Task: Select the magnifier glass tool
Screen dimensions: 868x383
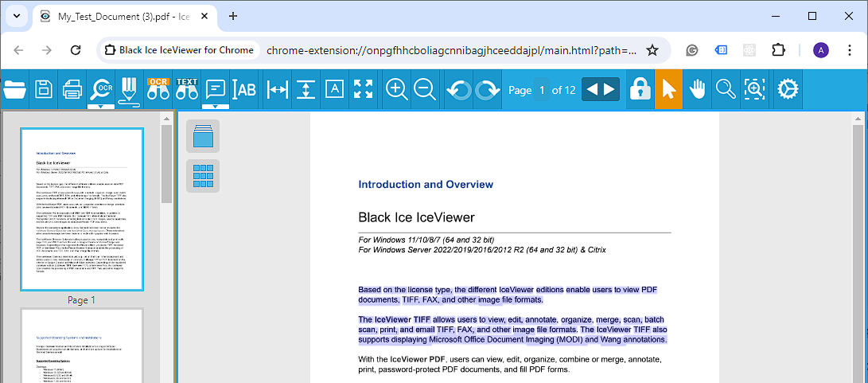Action: 725,88
